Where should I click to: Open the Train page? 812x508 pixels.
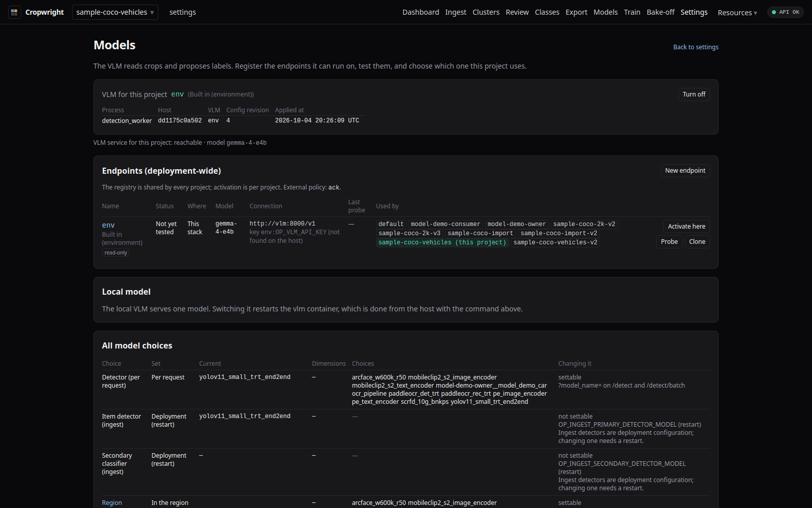(632, 12)
